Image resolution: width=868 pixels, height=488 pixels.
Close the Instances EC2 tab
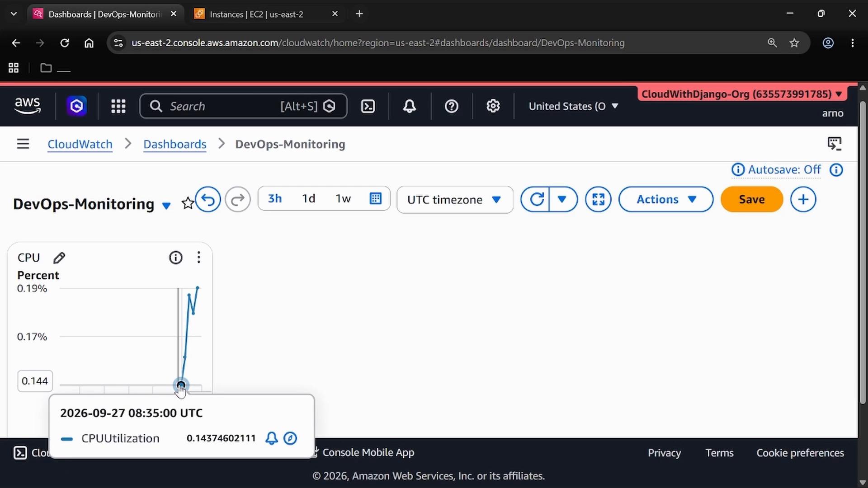click(x=335, y=14)
